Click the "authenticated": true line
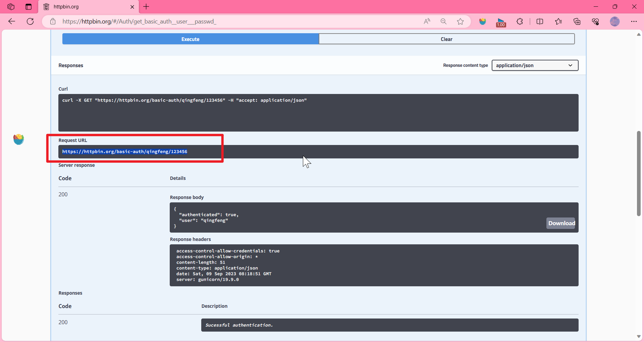This screenshot has width=644, height=342. click(x=209, y=215)
